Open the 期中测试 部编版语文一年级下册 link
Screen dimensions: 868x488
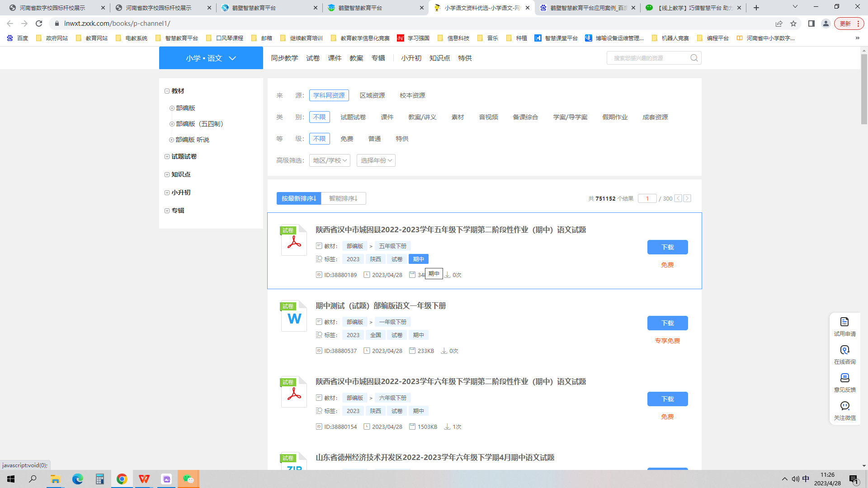pos(381,306)
